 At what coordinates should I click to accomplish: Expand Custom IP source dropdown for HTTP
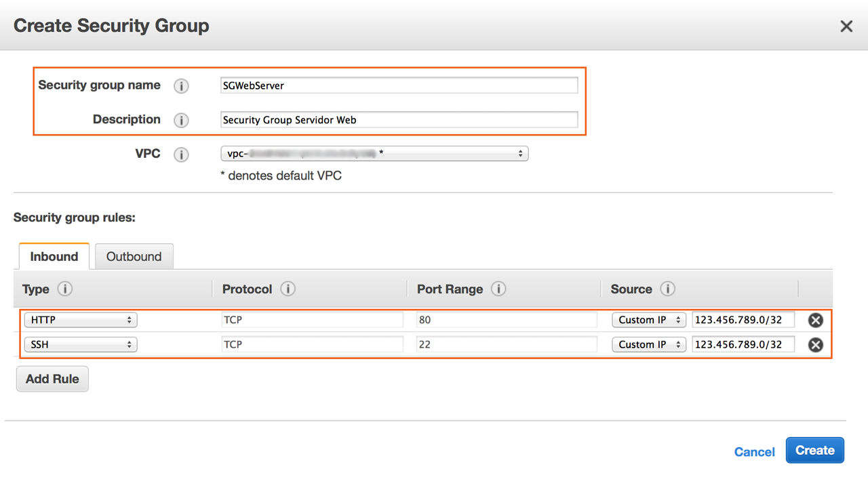click(x=649, y=320)
